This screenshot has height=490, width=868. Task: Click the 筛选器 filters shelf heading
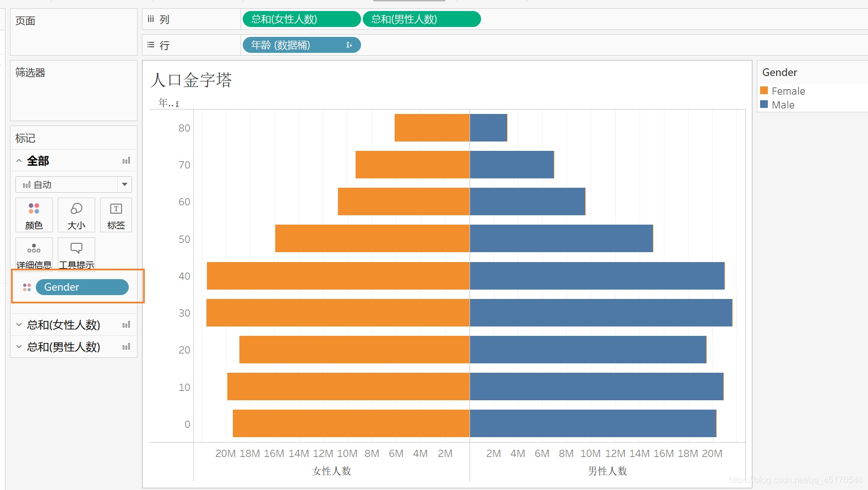30,73
